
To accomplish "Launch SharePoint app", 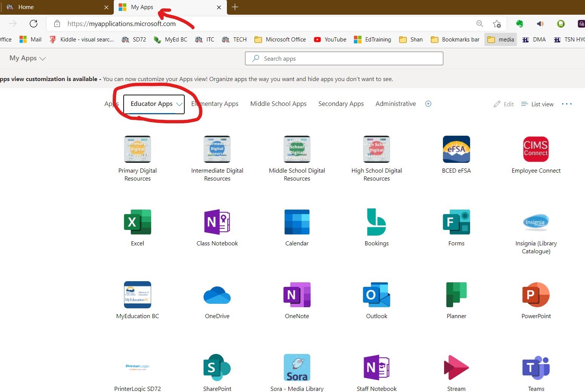I will pyautogui.click(x=217, y=367).
